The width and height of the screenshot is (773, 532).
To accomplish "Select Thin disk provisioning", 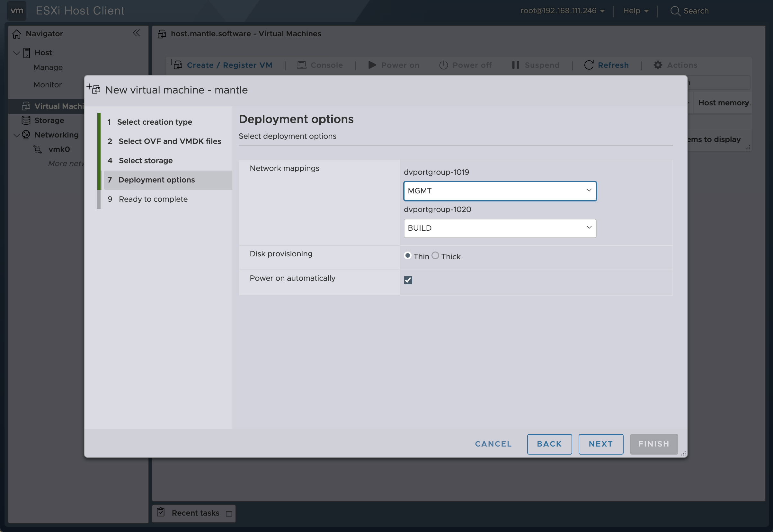I will coord(407,256).
